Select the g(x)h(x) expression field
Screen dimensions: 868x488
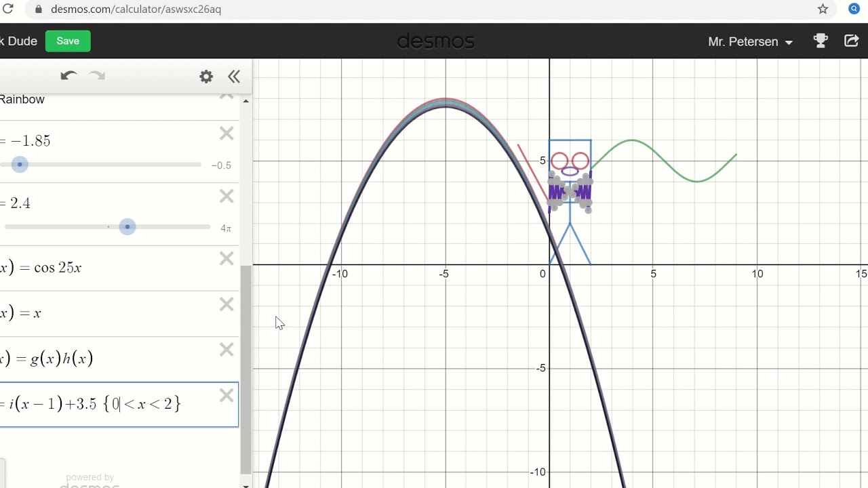click(x=119, y=359)
